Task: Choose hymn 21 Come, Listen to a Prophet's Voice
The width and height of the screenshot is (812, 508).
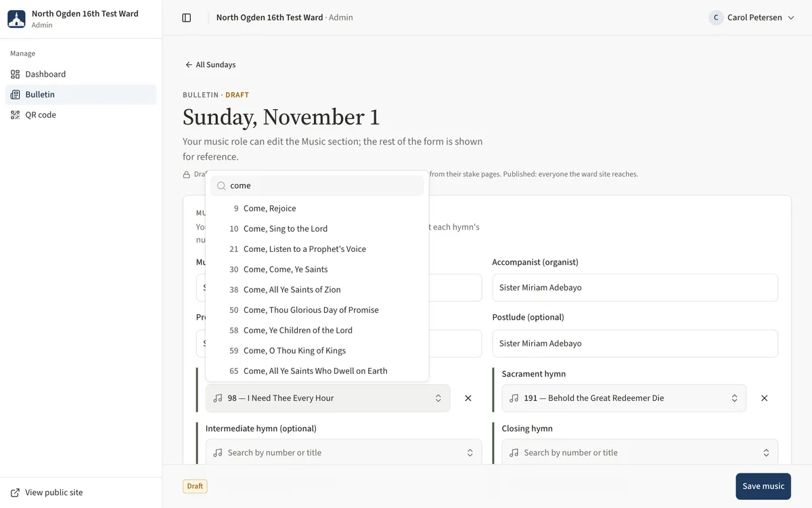Action: click(x=317, y=249)
